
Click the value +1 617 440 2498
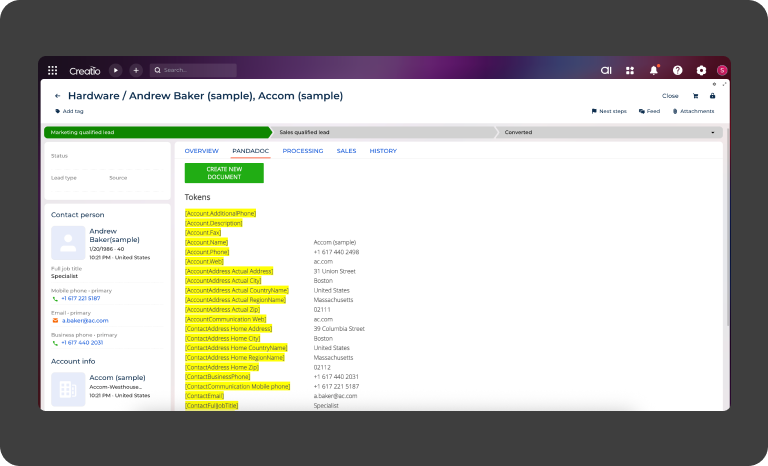tap(336, 252)
